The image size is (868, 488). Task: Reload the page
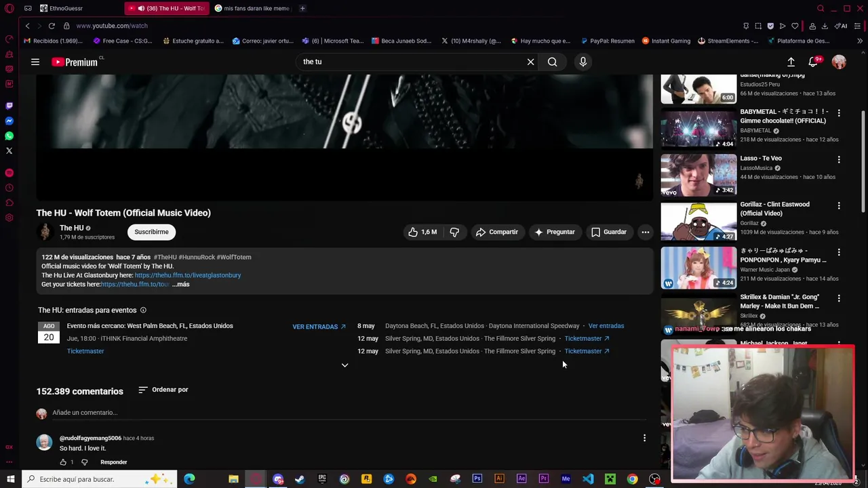click(x=52, y=26)
